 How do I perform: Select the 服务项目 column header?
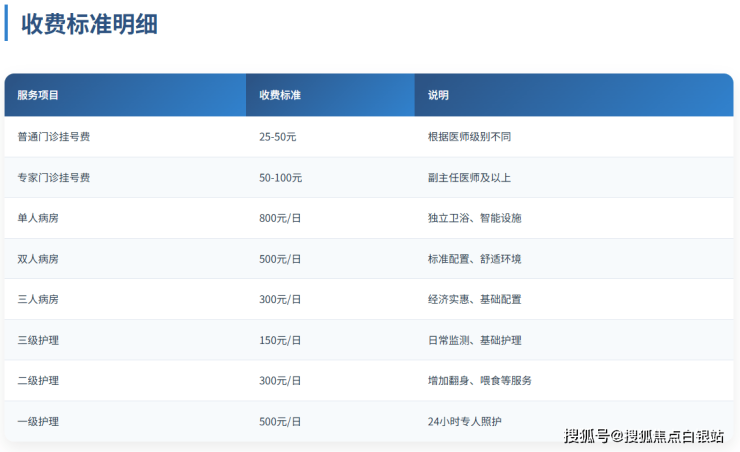(x=38, y=95)
